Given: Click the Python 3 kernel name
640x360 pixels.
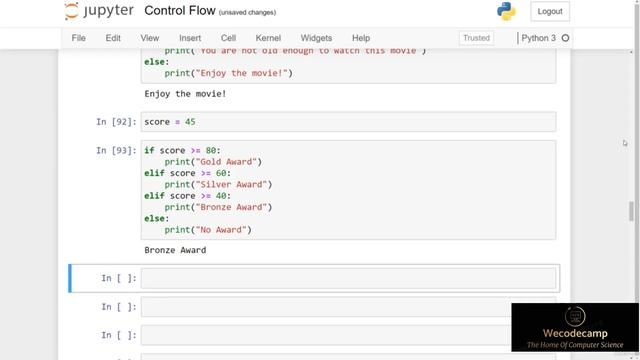Looking at the screenshot, I should (x=538, y=38).
